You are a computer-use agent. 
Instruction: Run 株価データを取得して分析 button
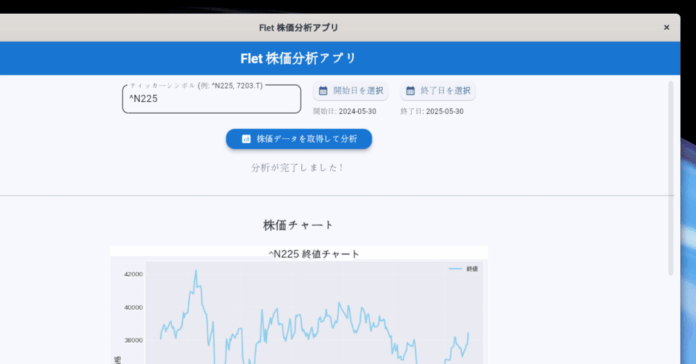(x=299, y=139)
